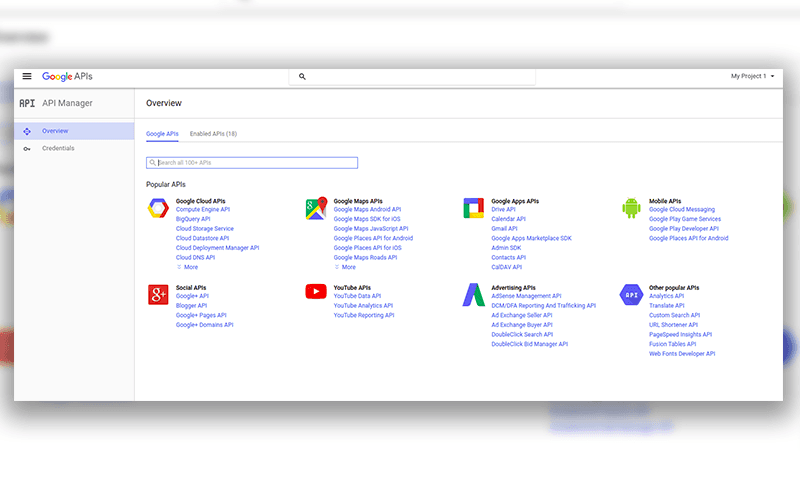
Task: Open the CalDAV API link
Action: tap(507, 267)
